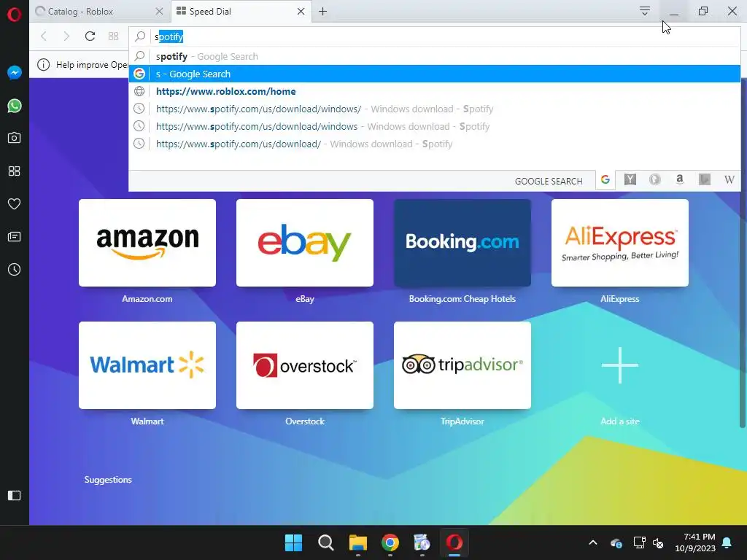Click the Suggestions heading text
The width and height of the screenshot is (747, 560).
(x=108, y=480)
